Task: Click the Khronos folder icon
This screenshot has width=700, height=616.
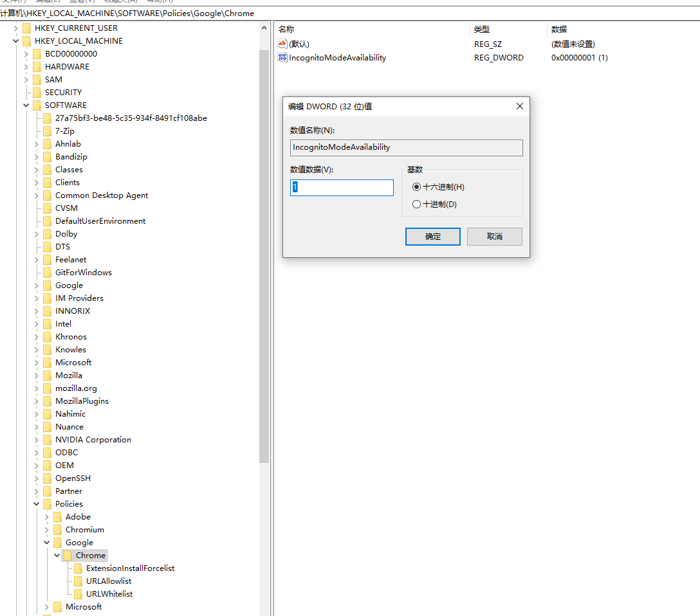Action: pos(48,337)
